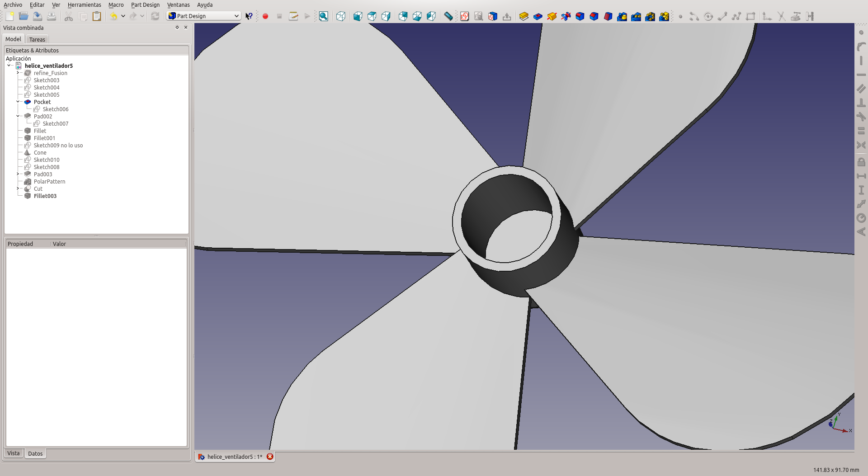Open the Ayuda menu
Viewport: 868px width, 476px height.
[205, 5]
